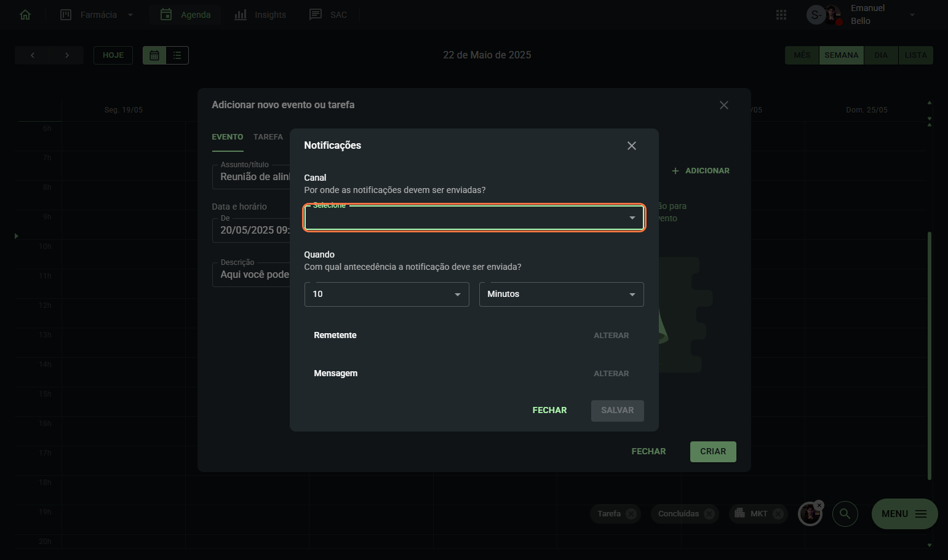Remove the Tarefa filter chip

[631, 514]
